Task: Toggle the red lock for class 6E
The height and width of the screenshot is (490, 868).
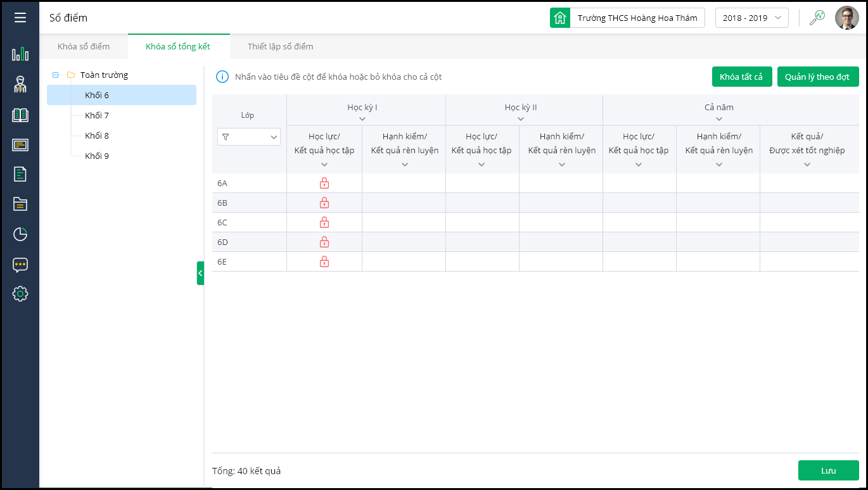Action: [x=324, y=261]
